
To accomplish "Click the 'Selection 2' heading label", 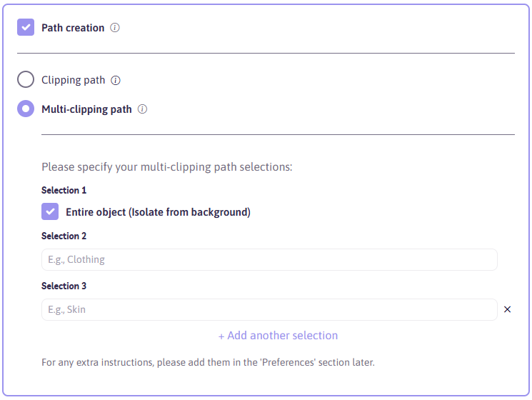I will pyautogui.click(x=64, y=236).
